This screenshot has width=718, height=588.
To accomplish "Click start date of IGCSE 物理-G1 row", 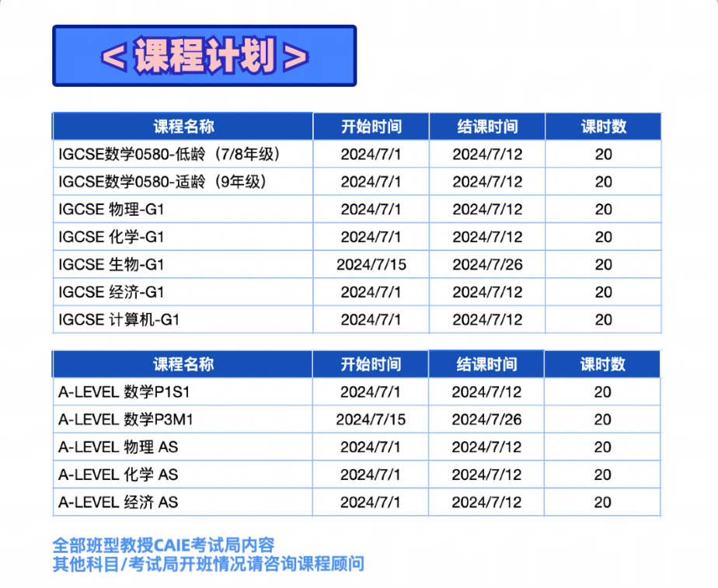I will point(371,210).
